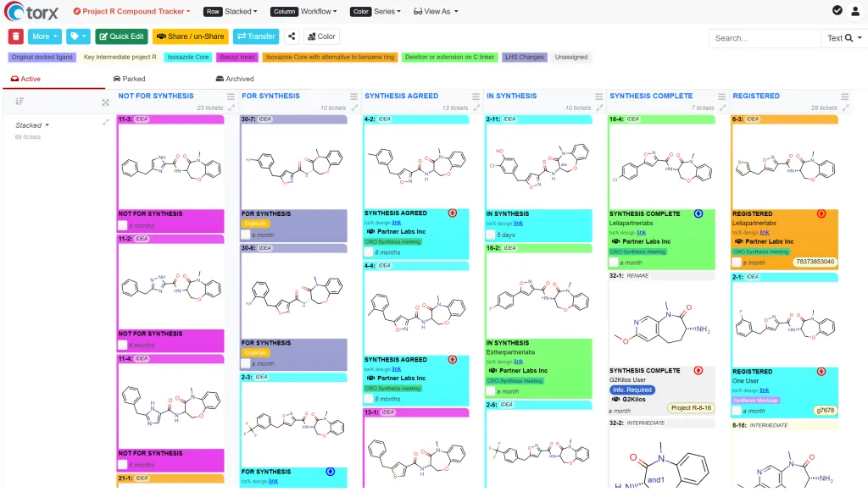Click red priority icon on card 2-1
Screen dimensions: 868x492
pyautogui.click(x=821, y=372)
